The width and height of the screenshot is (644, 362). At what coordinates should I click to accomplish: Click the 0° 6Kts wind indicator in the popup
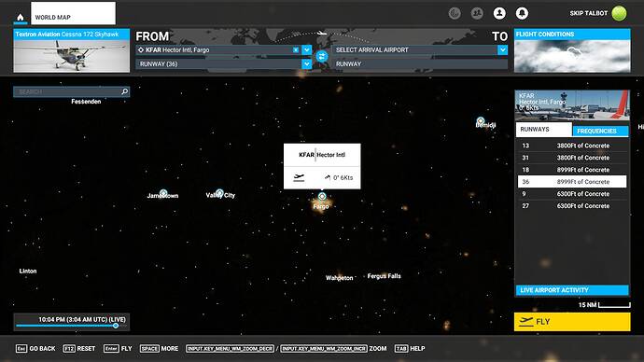[339, 177]
